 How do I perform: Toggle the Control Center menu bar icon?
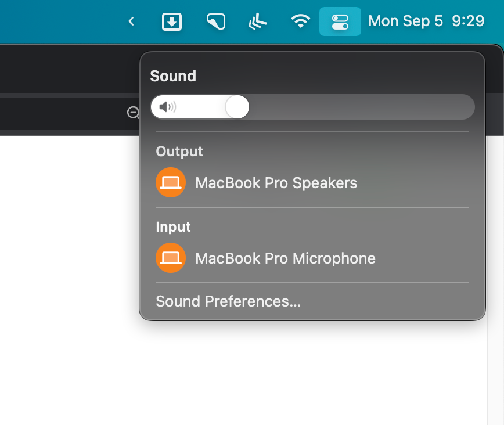[x=340, y=21]
